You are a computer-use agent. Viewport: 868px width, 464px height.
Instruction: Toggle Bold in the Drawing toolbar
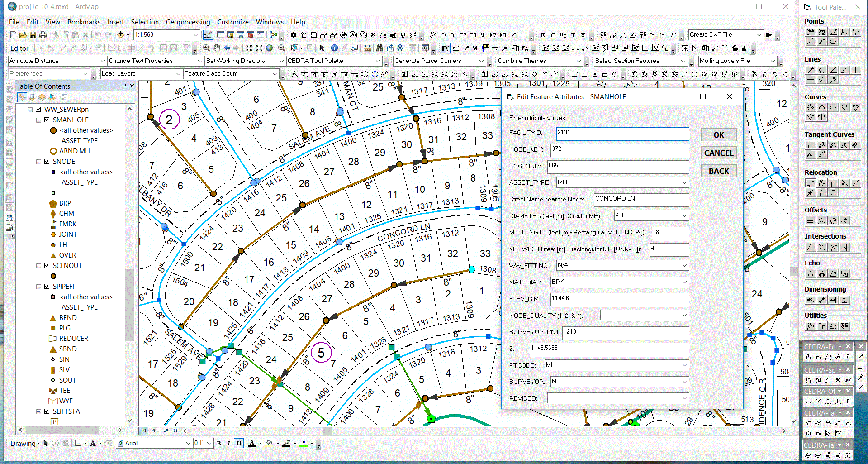[219, 444]
